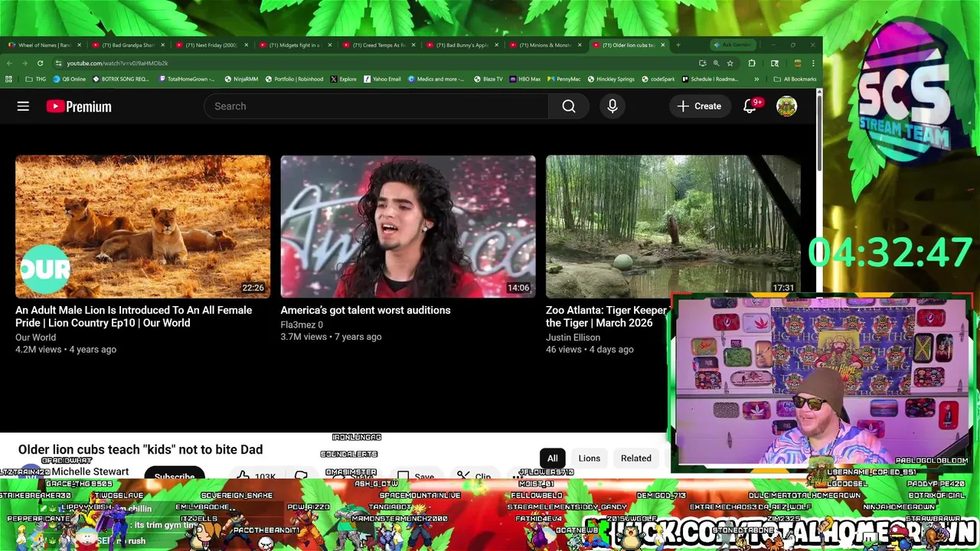Close the Wheel of Names tab
The height and width of the screenshot is (551, 980).
(x=80, y=45)
